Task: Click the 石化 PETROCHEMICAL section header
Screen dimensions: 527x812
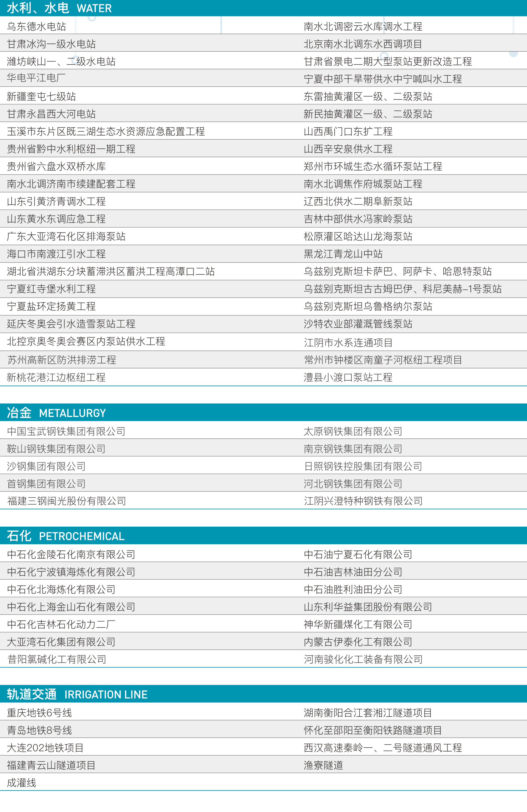Action: click(263, 535)
